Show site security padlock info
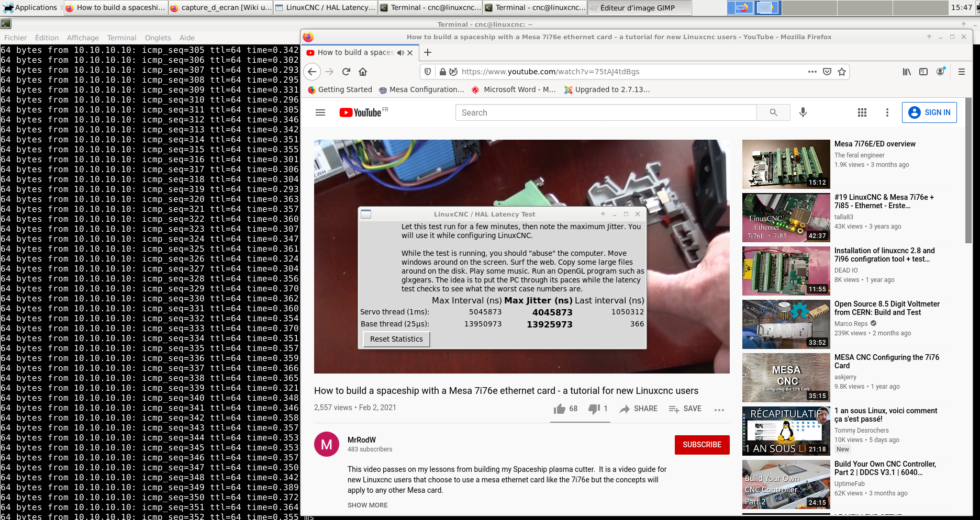980x520 pixels. (443, 72)
